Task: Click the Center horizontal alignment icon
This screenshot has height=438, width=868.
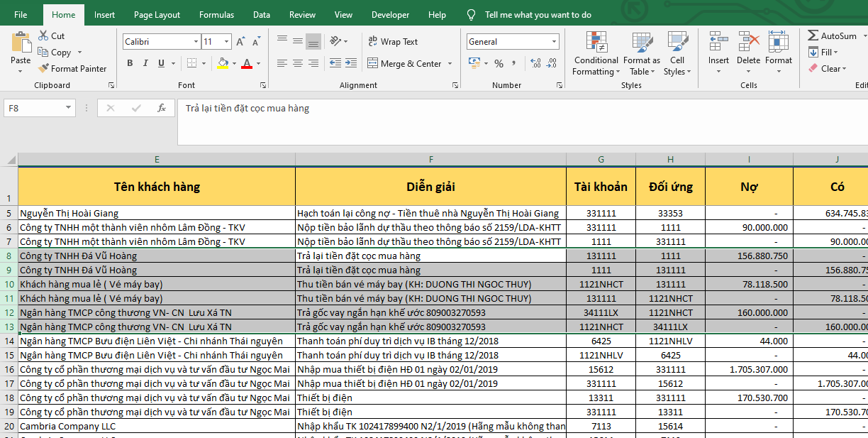Action: 297,64
